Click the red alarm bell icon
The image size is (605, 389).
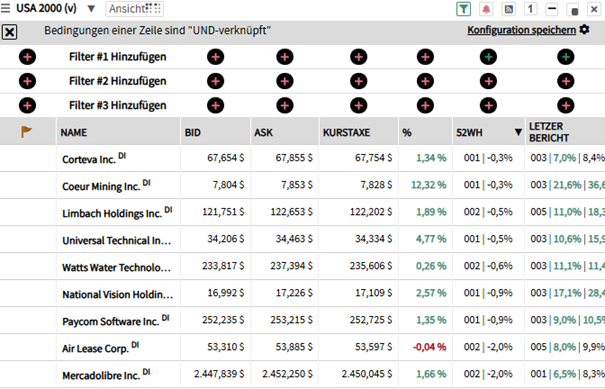486,9
